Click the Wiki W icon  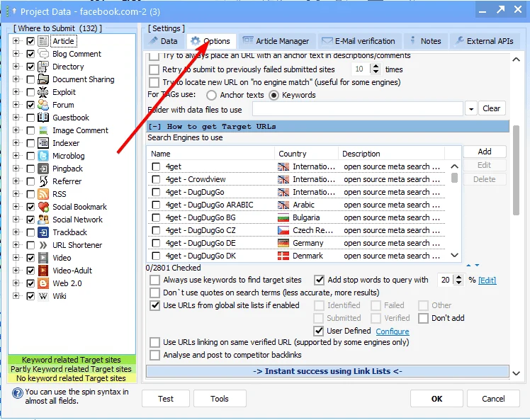(43, 296)
